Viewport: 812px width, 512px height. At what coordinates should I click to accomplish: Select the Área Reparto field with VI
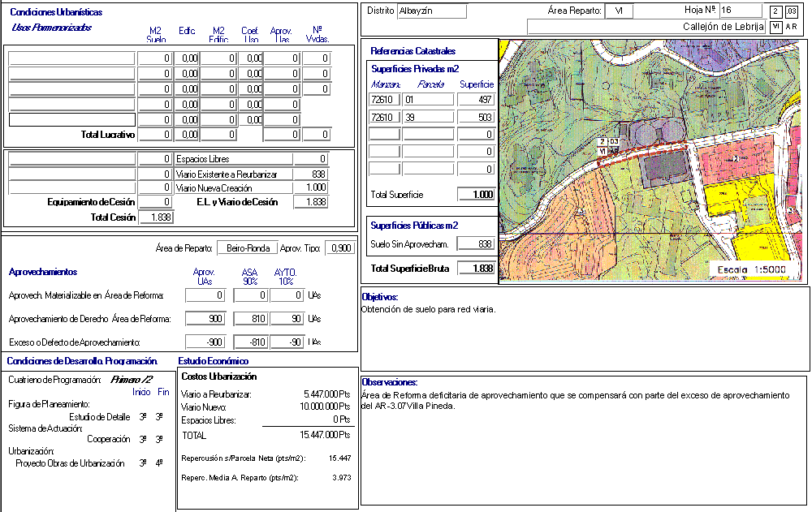click(x=619, y=11)
